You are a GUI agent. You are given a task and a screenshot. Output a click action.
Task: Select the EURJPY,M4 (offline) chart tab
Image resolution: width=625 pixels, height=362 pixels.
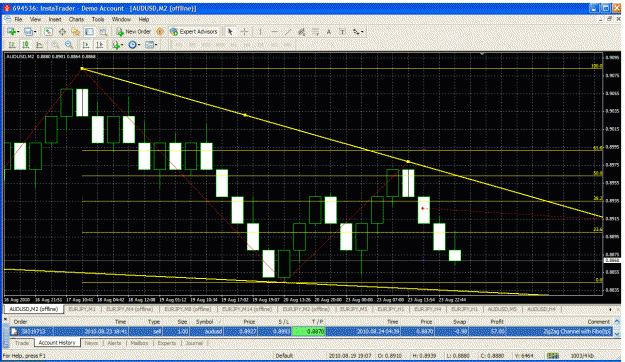coord(130,309)
